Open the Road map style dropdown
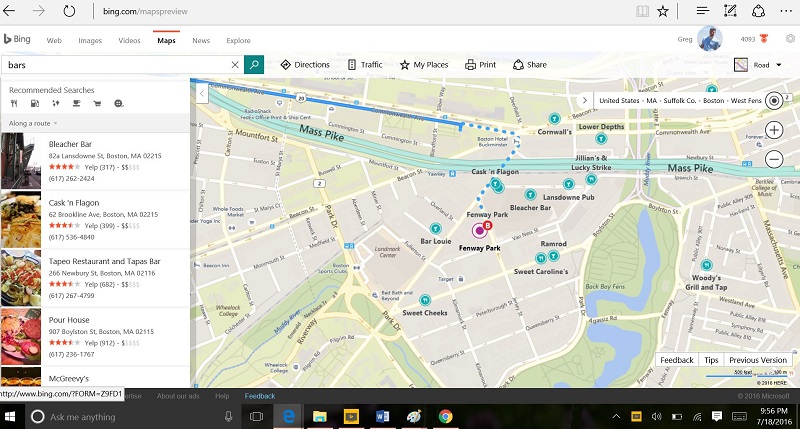The height and width of the screenshot is (429, 800). [x=758, y=65]
